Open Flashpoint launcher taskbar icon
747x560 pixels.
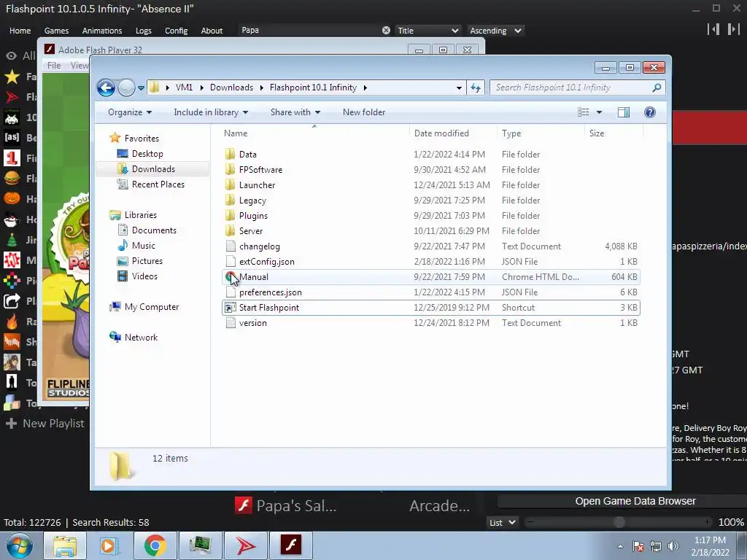(245, 545)
